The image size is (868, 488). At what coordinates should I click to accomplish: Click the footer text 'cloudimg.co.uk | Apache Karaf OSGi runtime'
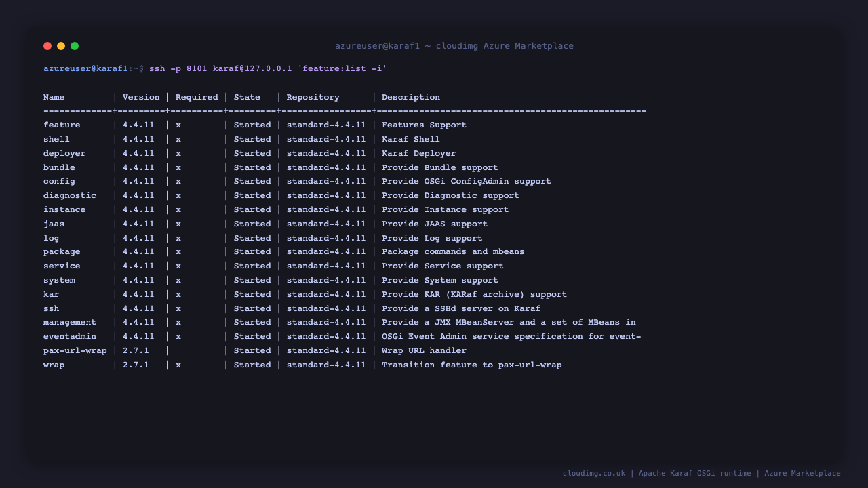(657, 473)
